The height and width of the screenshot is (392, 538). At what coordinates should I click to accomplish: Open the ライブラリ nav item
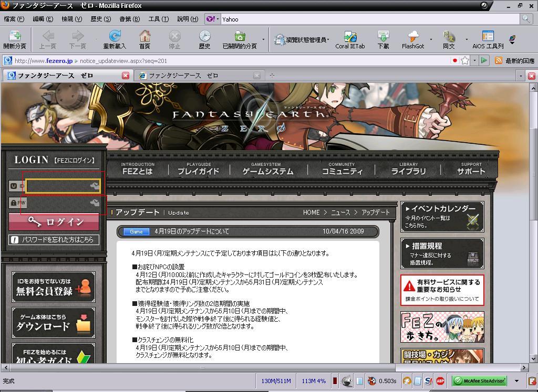[x=409, y=168]
